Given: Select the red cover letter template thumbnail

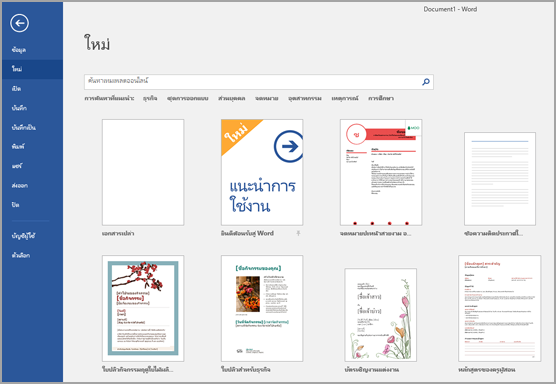Looking at the screenshot, I should (x=381, y=172).
